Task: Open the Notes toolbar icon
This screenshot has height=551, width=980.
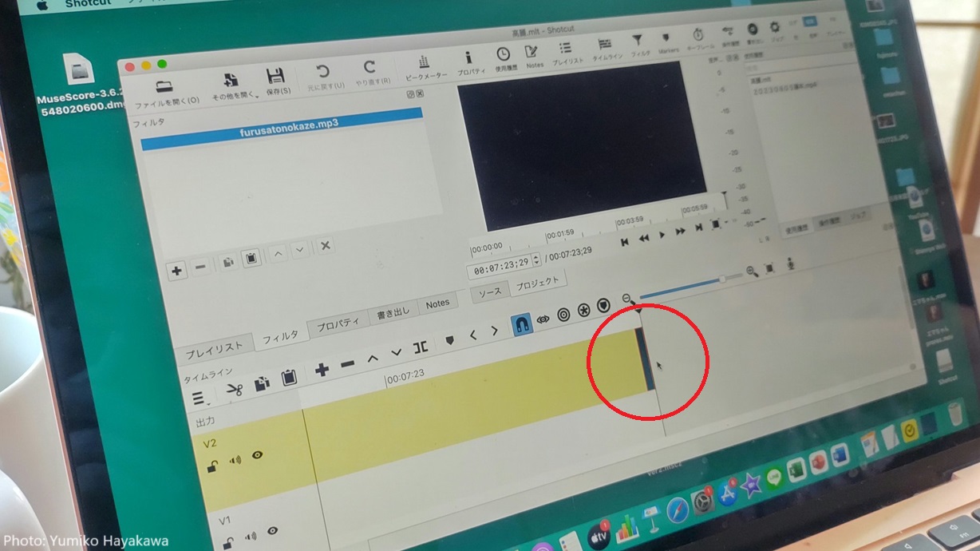Action: pyautogui.click(x=532, y=57)
